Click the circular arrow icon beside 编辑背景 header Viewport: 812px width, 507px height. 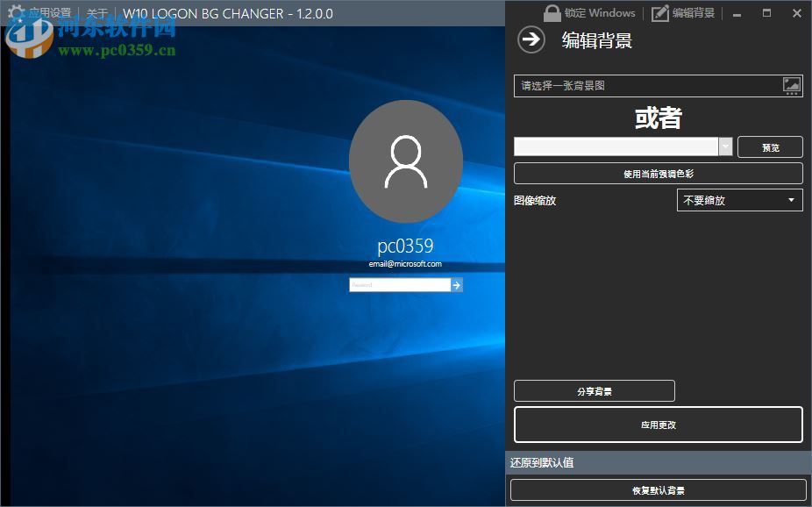tap(531, 40)
